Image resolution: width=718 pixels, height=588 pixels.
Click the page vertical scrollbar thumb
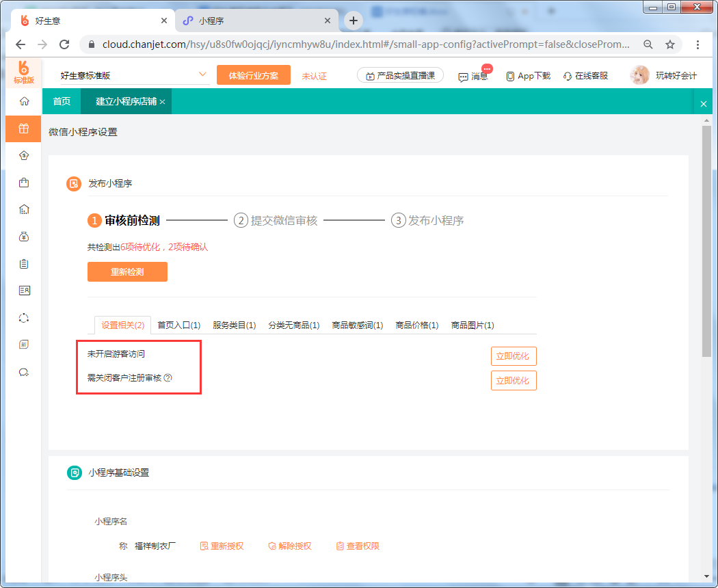click(x=706, y=241)
